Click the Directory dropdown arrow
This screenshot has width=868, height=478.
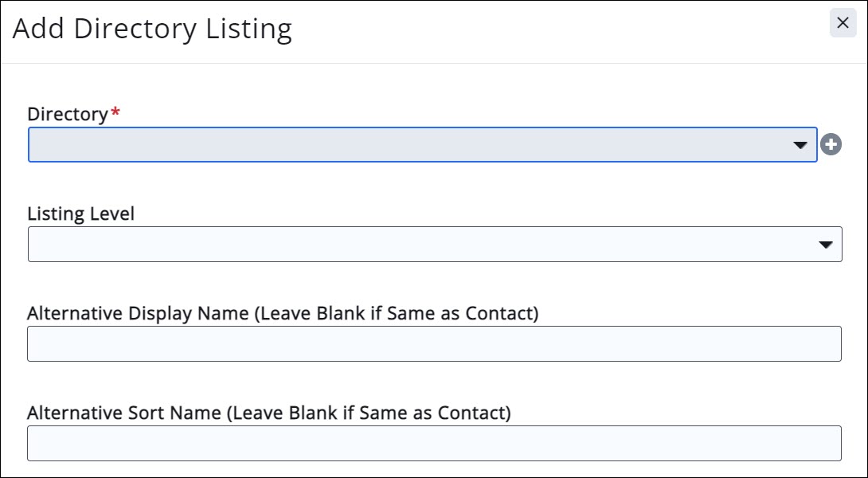[800, 146]
